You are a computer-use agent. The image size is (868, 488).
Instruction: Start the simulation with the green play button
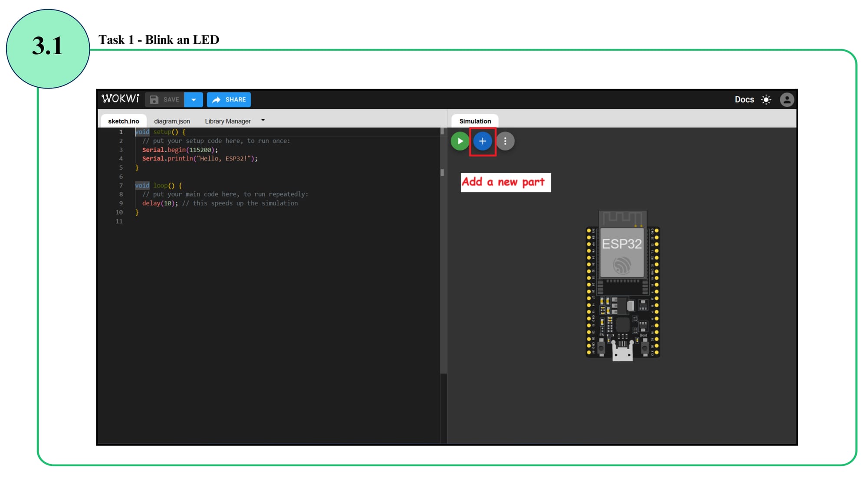tap(460, 141)
